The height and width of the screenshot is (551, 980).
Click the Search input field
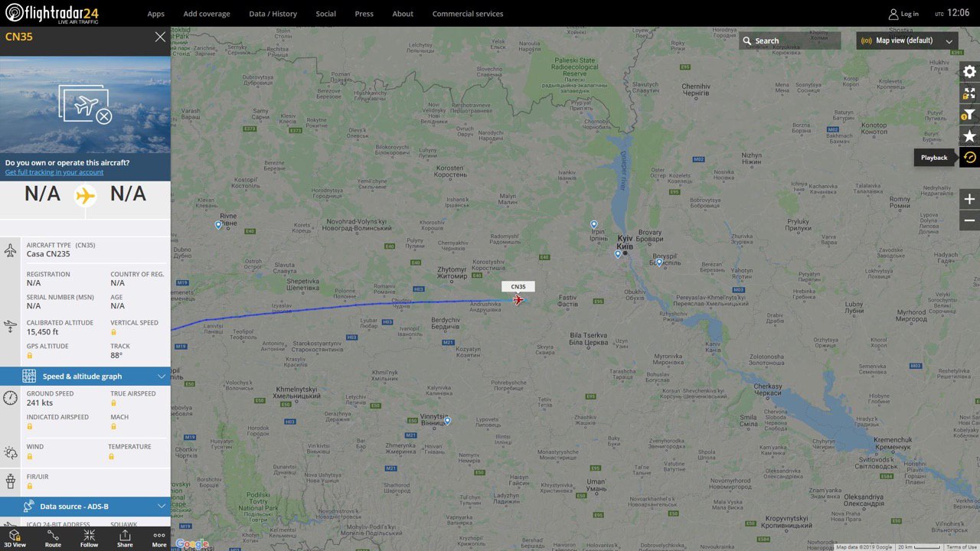point(789,41)
